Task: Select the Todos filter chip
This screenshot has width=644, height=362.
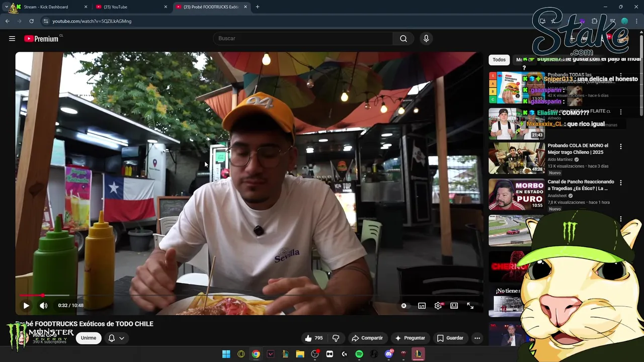Action: [x=499, y=59]
